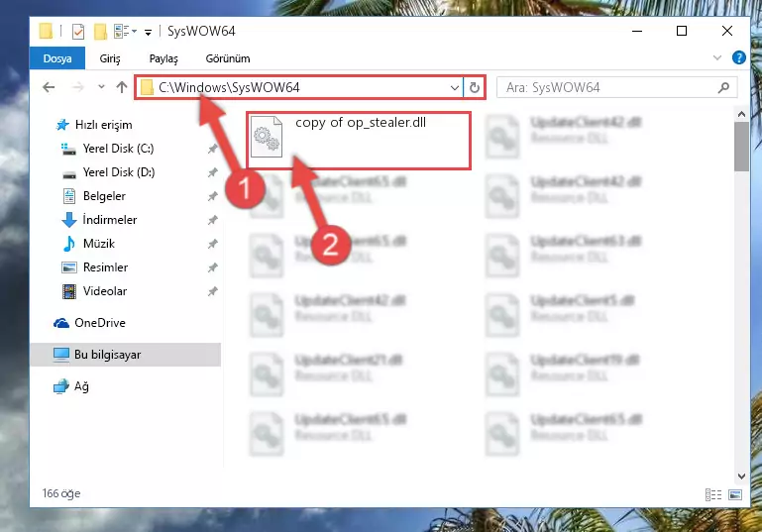Viewport: 762px width, 532px height.
Task: Click the vertical scrollbar thumb
Action: point(741,147)
